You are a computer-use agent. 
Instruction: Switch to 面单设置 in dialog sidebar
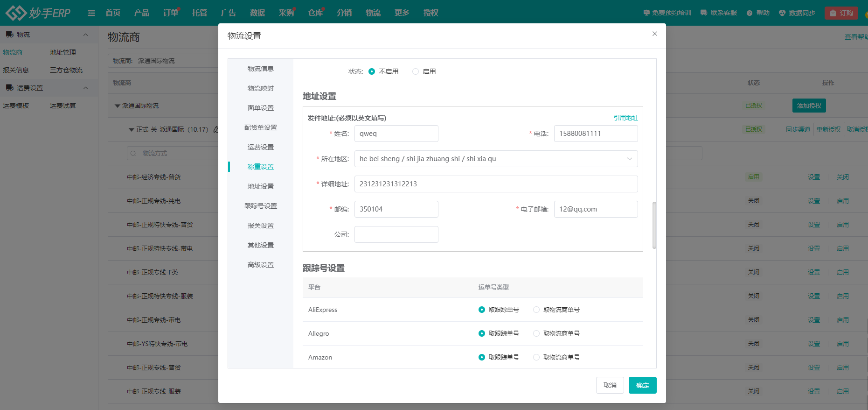(260, 108)
